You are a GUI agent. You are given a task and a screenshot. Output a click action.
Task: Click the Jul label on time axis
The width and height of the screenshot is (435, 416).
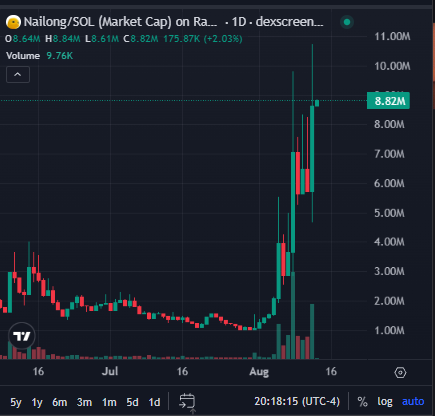click(x=110, y=371)
